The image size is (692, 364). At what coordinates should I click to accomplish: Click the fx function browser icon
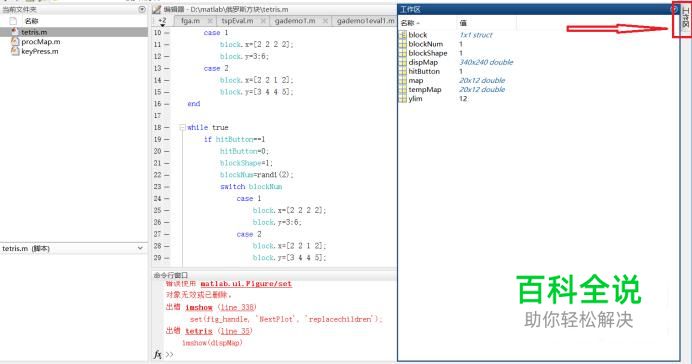(158, 354)
